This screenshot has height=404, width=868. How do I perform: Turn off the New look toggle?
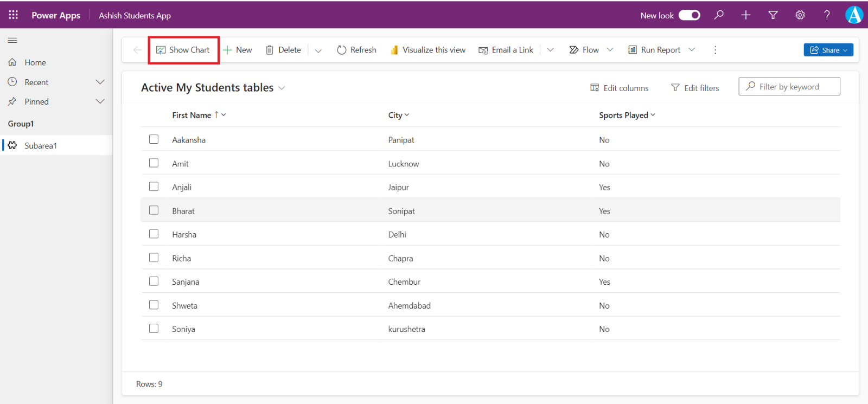[x=689, y=15]
